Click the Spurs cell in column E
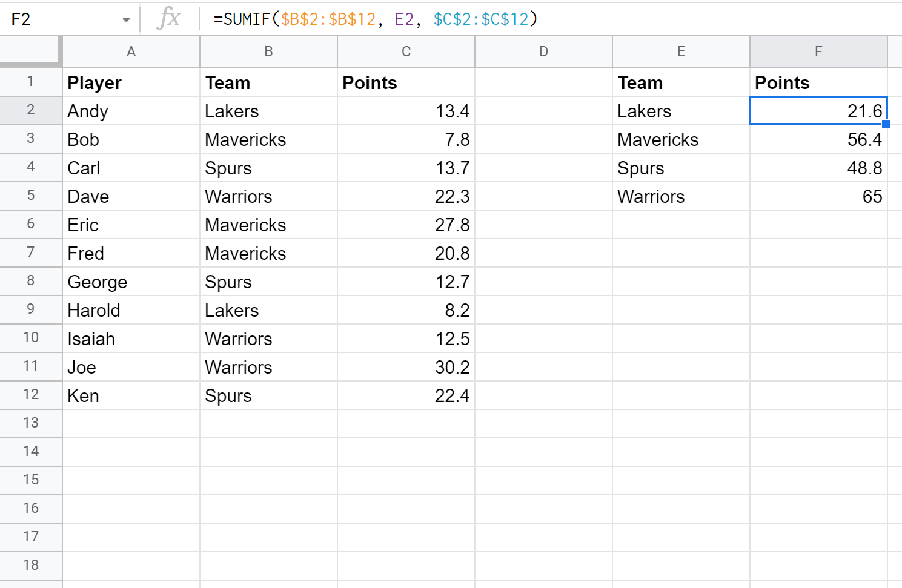 681,168
